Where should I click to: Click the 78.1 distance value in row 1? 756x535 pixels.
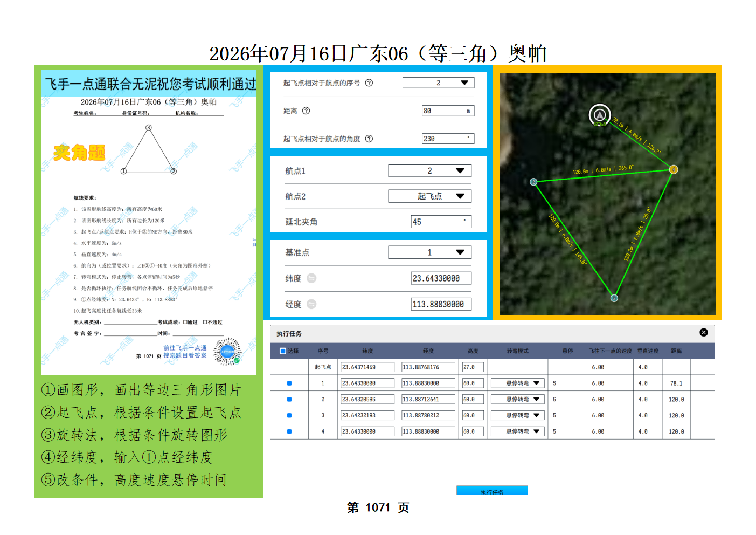click(x=676, y=383)
